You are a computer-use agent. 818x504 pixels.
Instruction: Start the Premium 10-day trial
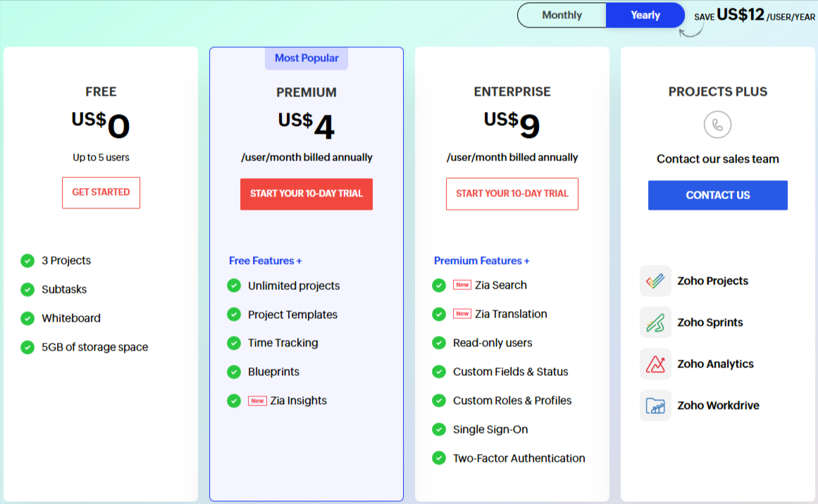[306, 194]
